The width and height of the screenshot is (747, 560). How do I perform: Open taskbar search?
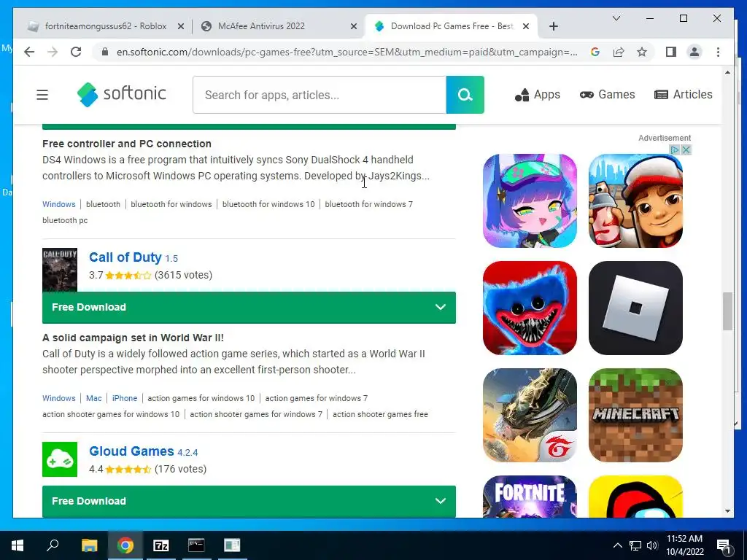pyautogui.click(x=53, y=545)
